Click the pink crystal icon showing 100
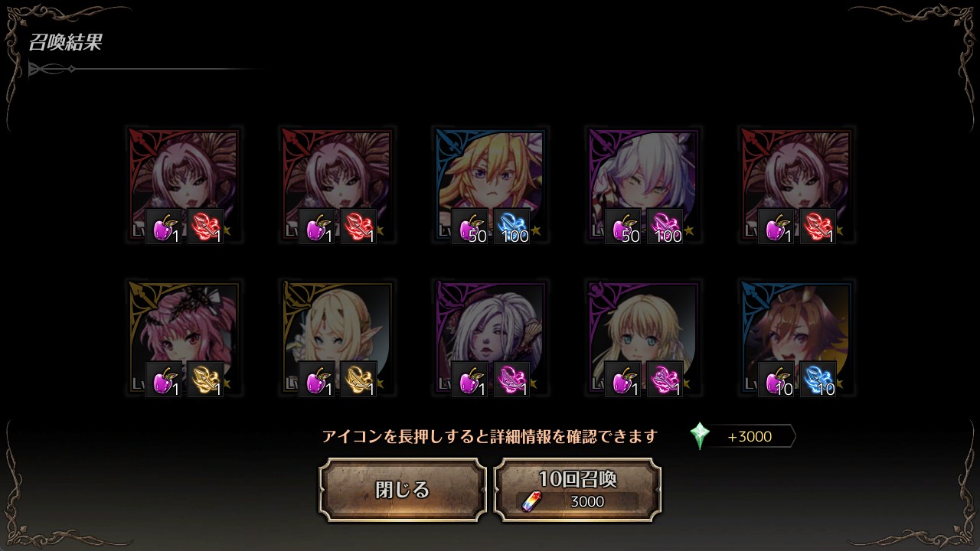 [x=665, y=227]
